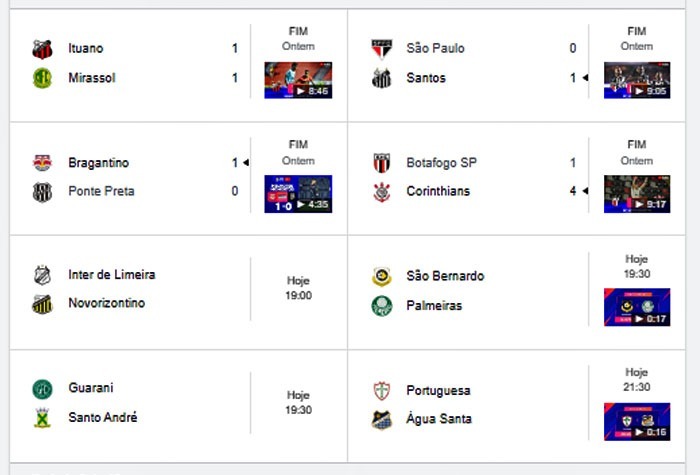Play the Ituano vs Mirassol highlights video
The height and width of the screenshot is (475, 700).
(298, 80)
